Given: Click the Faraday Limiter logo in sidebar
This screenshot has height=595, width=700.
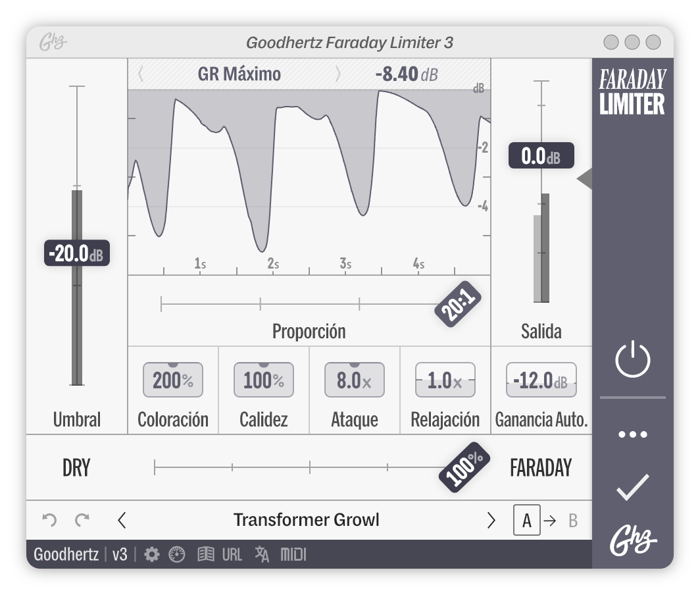Looking at the screenshot, I should (633, 92).
